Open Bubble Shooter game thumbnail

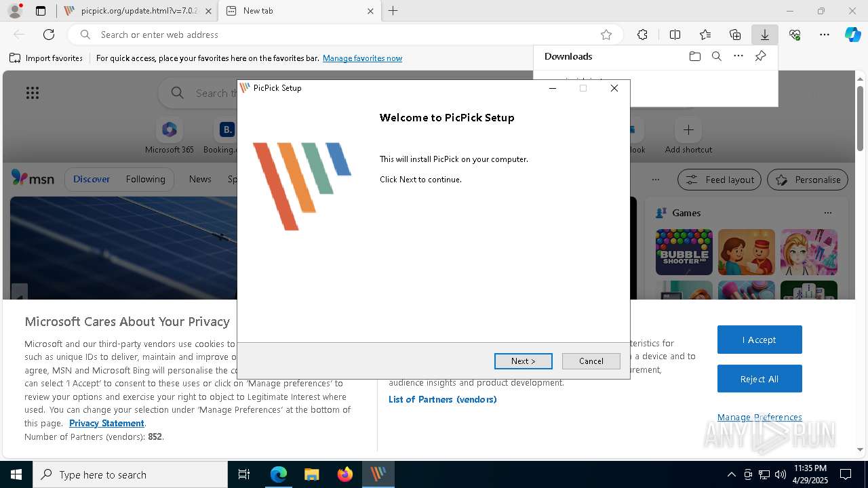684,252
